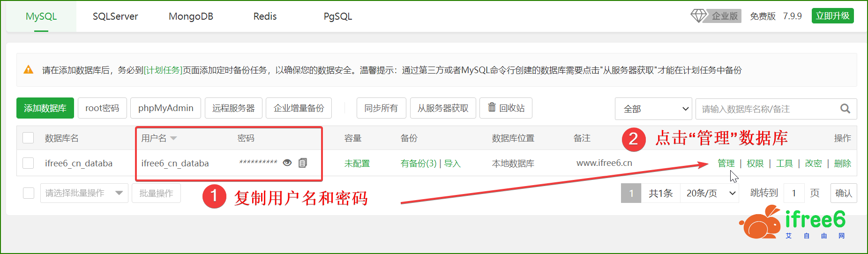The width and height of the screenshot is (868, 254).
Task: Click the diamond 企业版 icon
Action: coord(698,16)
